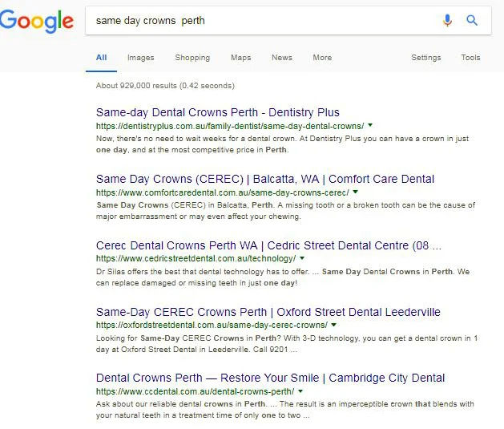Open 'Same-Day CEREC Crowns Perth | Oxford Street Dental' result

[x=268, y=312]
